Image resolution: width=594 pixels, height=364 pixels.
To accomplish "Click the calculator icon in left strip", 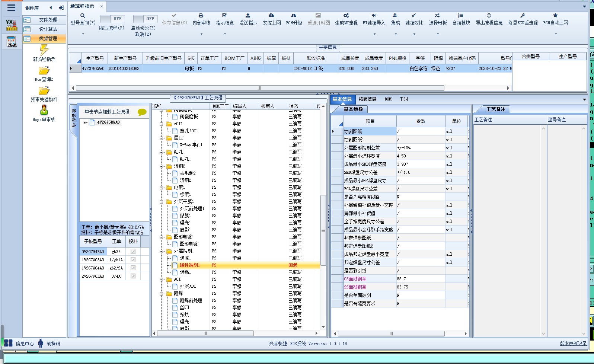I will 12,42.
